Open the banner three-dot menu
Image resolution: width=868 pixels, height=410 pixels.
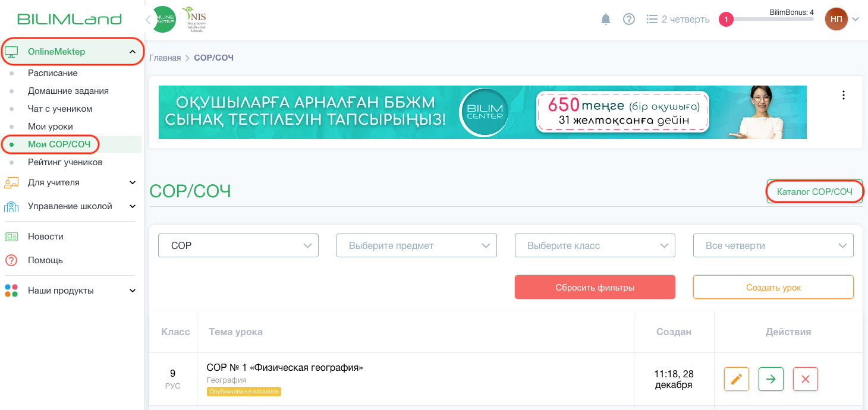(x=843, y=95)
